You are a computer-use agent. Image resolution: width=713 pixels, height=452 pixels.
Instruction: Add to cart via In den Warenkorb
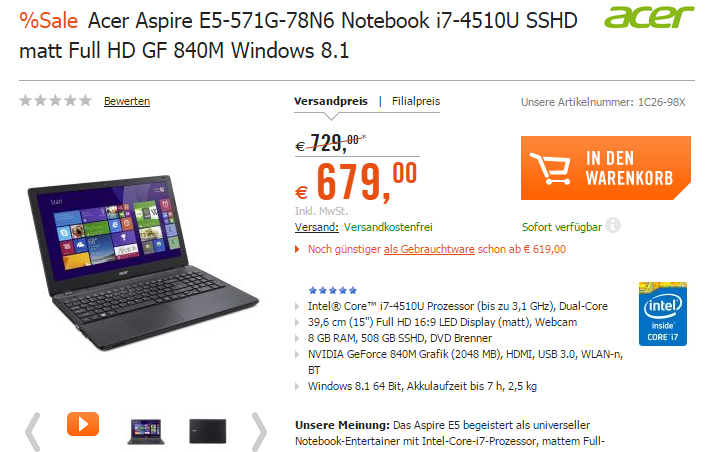click(606, 168)
